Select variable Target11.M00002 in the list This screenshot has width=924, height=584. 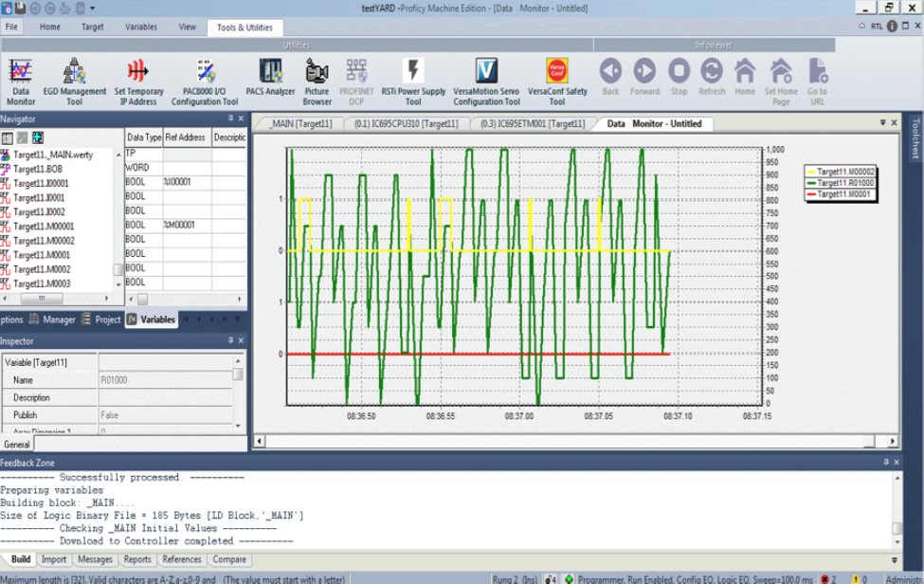click(44, 241)
